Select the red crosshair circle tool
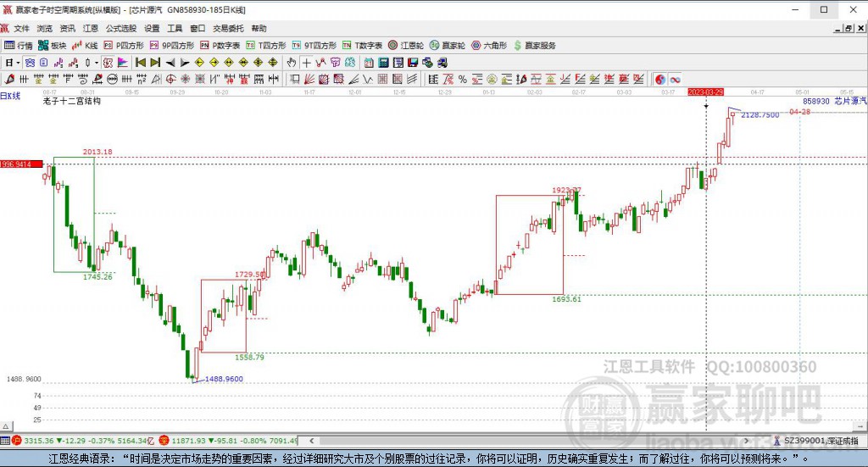868x467 pixels. (170, 79)
